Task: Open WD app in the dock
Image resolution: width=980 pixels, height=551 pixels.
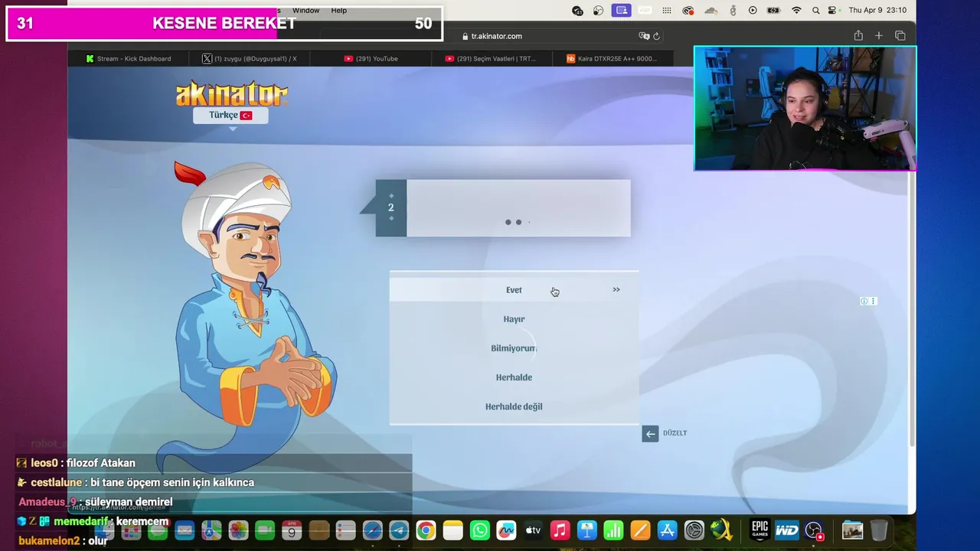Action: [x=786, y=530]
